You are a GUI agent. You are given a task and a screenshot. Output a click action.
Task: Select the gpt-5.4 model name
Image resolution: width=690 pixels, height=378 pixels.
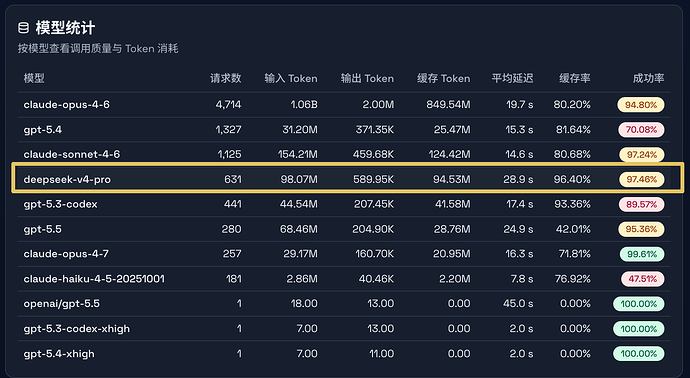pos(43,130)
